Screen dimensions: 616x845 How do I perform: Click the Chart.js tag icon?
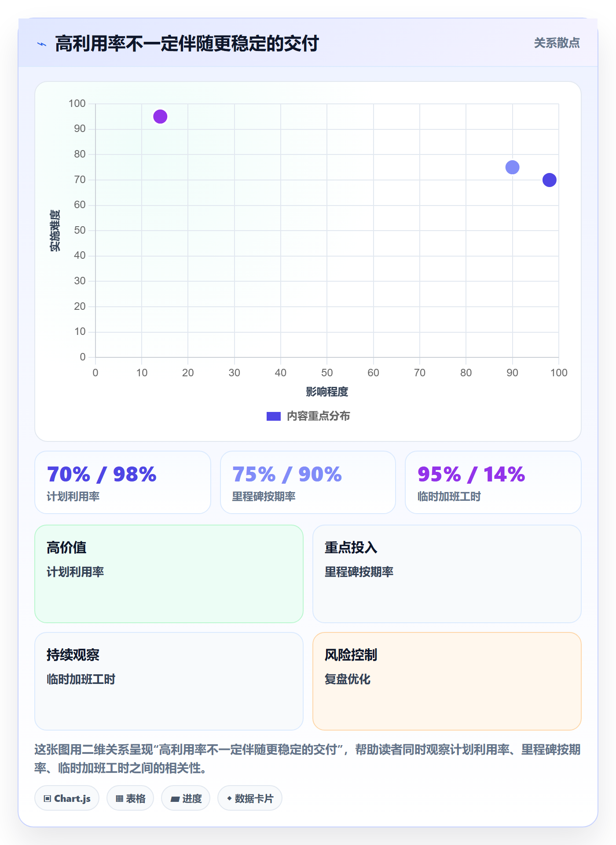point(48,798)
